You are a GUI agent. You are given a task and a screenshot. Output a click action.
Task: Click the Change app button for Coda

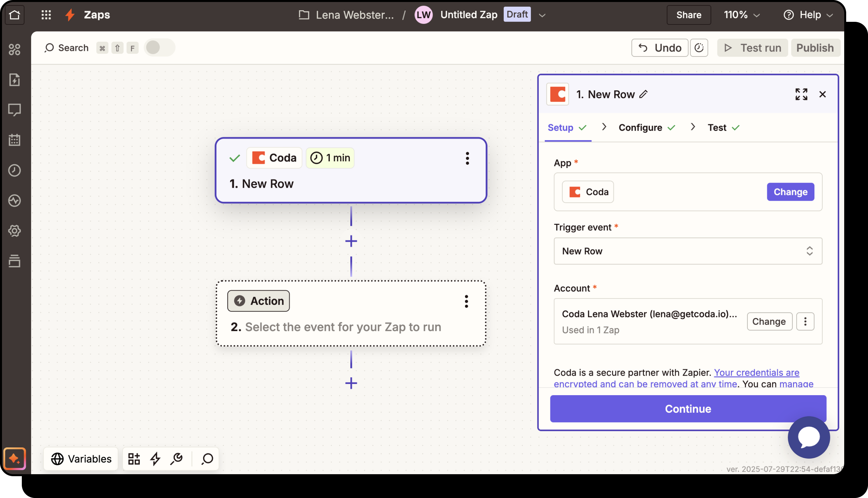pos(790,192)
